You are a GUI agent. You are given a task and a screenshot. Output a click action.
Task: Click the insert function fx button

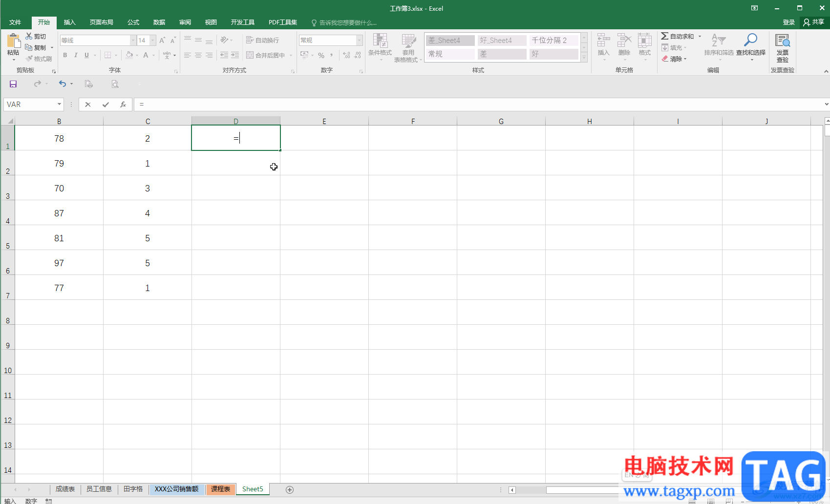[x=123, y=105]
